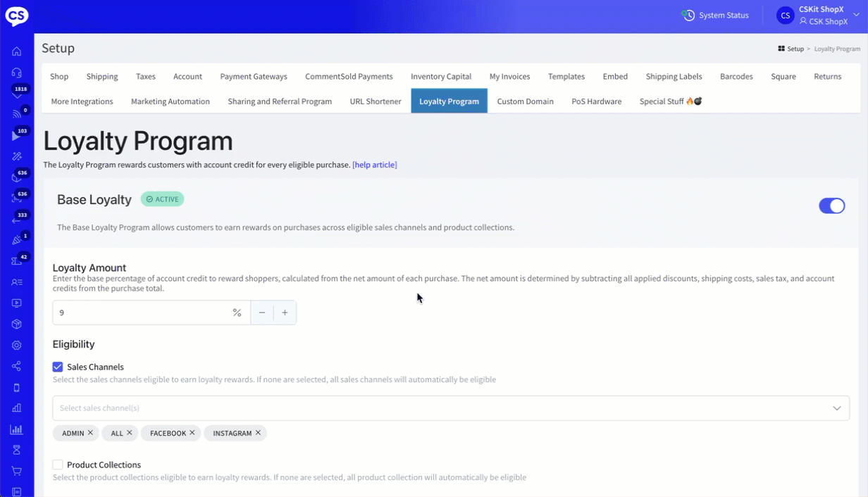Click the magic wand icon in sidebar

click(17, 156)
